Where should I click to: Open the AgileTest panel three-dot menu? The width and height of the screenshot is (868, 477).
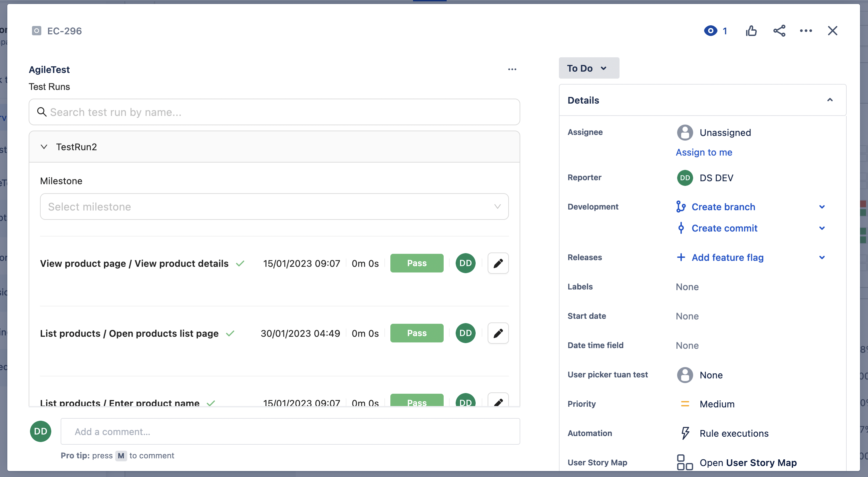tap(512, 69)
